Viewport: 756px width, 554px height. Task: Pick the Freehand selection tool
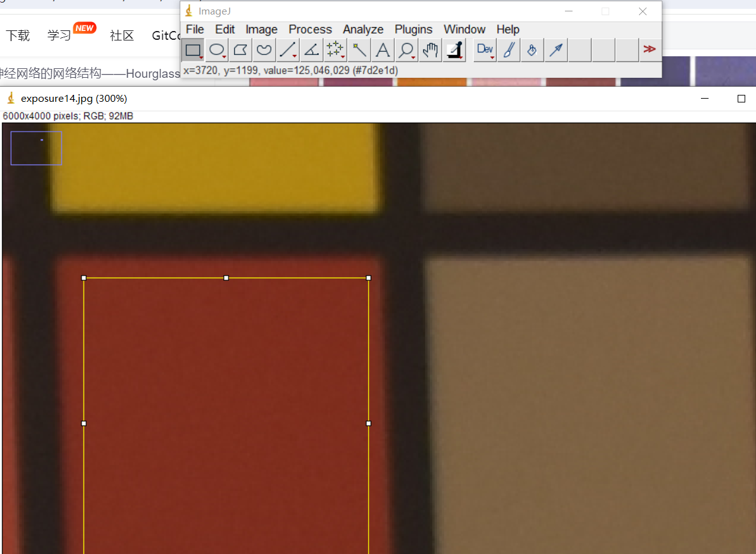pyautogui.click(x=264, y=50)
